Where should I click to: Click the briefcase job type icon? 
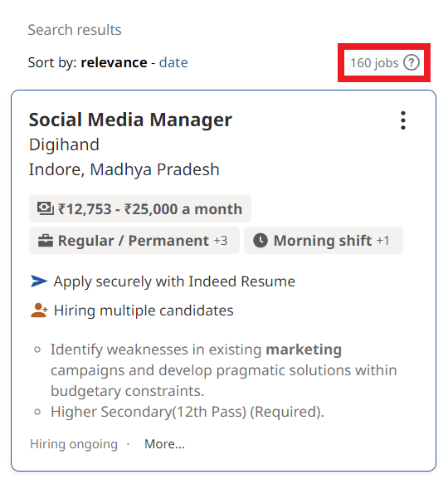tap(46, 241)
